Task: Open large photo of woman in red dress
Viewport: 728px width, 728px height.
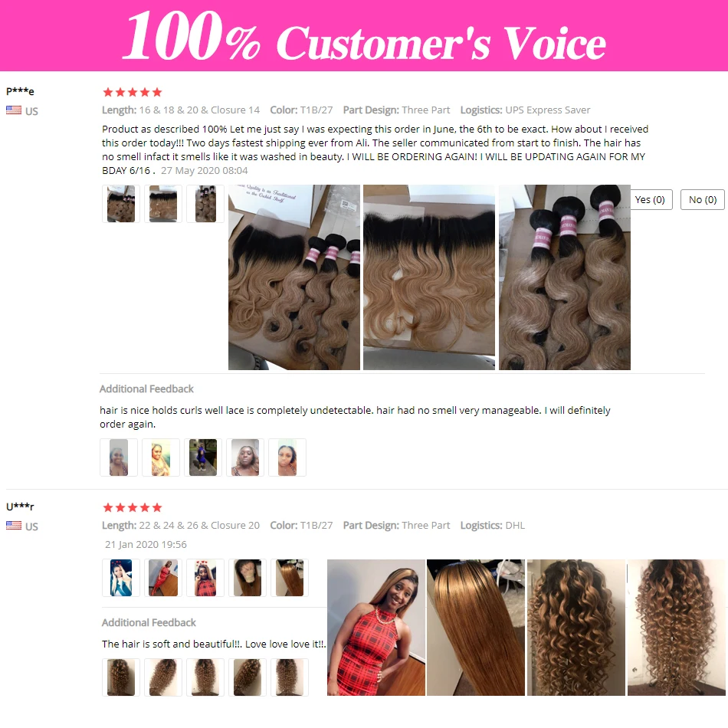Action: coord(376,628)
